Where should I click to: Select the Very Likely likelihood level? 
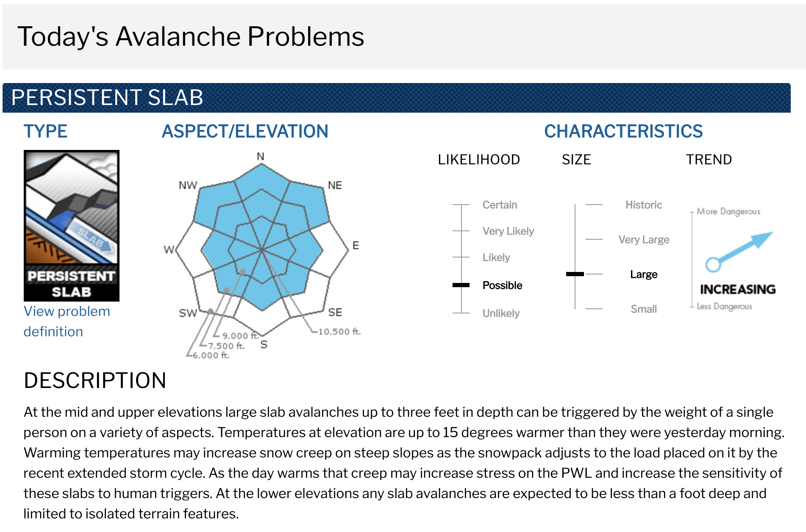508,231
